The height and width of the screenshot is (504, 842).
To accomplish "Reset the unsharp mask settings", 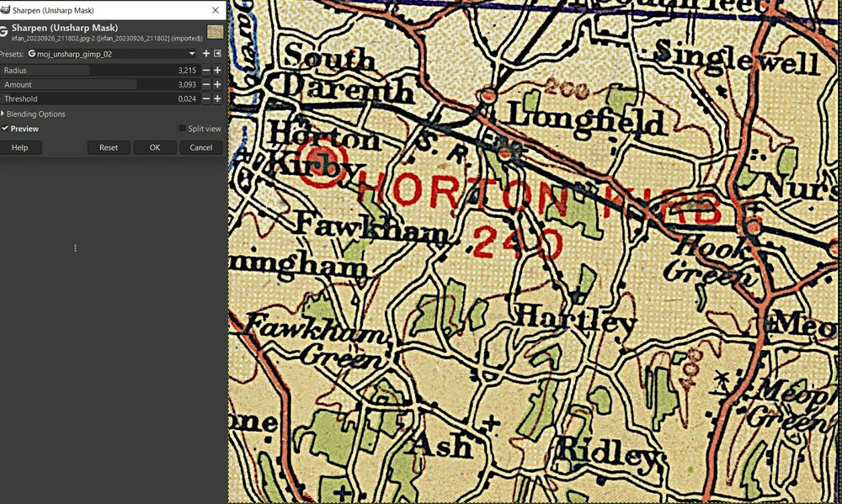I will pyautogui.click(x=109, y=147).
